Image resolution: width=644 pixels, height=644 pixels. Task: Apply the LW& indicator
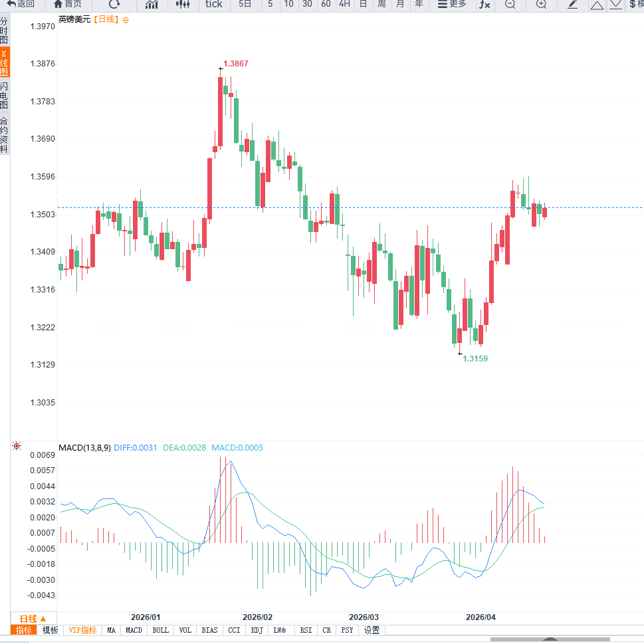click(280, 630)
